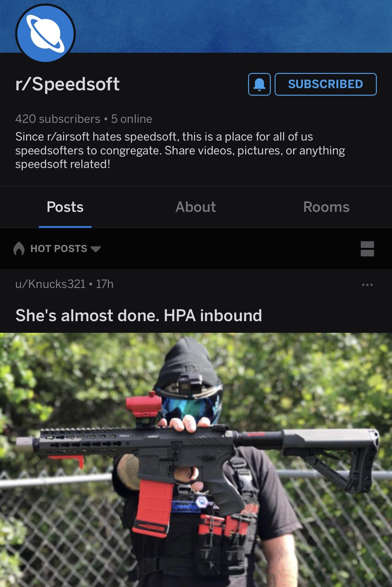This screenshot has height=587, width=392.
Task: Click the r/Speedsoft community name
Action: click(68, 84)
